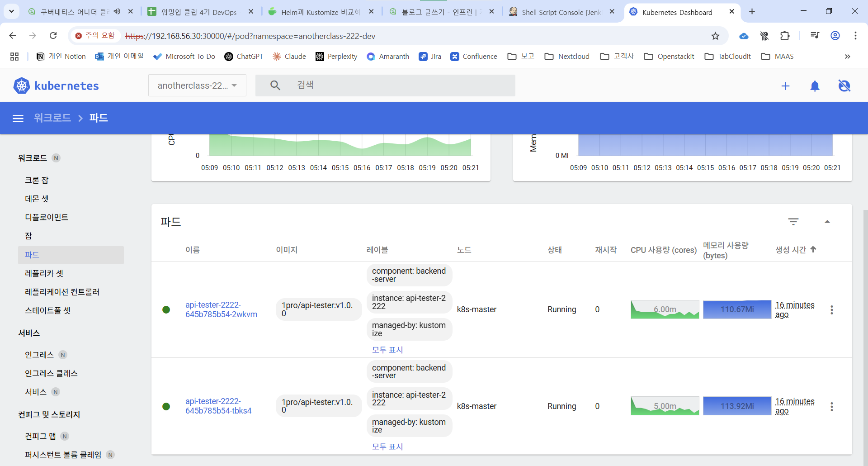868x466 pixels.
Task: Open the notifications bell
Action: (x=815, y=86)
